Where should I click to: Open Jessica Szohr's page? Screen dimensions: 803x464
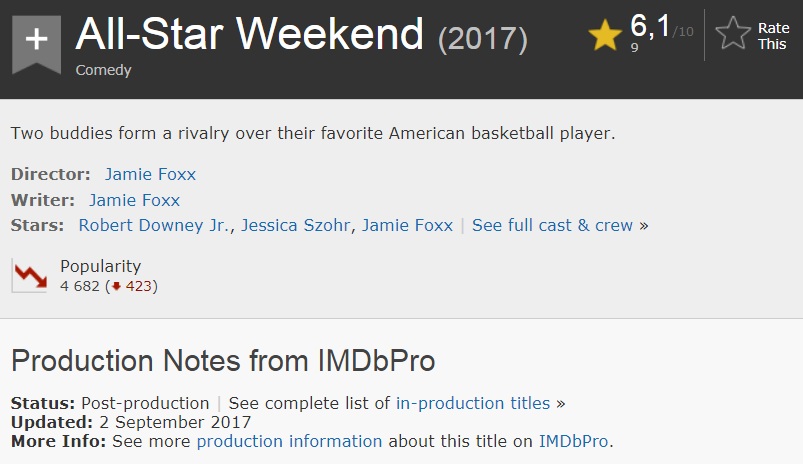coord(295,225)
